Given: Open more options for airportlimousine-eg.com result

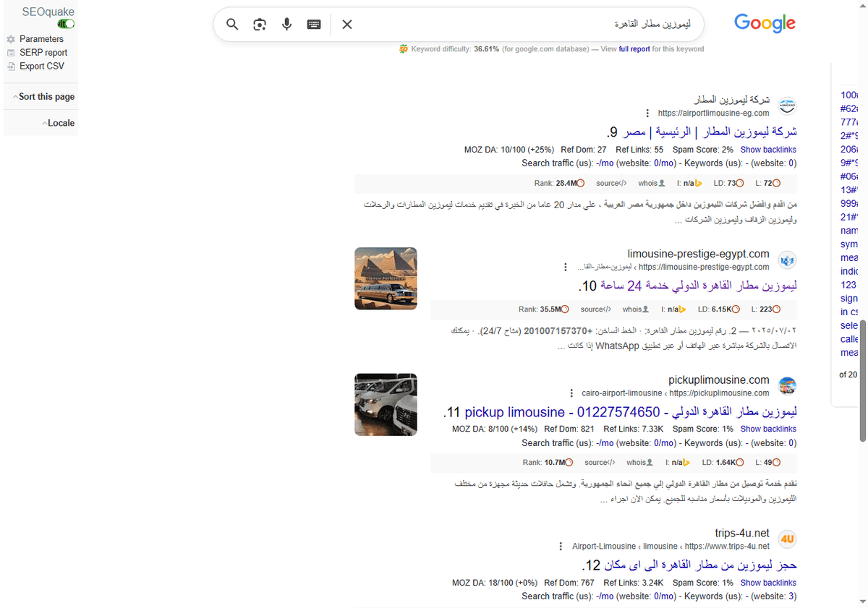Looking at the screenshot, I should tap(647, 114).
